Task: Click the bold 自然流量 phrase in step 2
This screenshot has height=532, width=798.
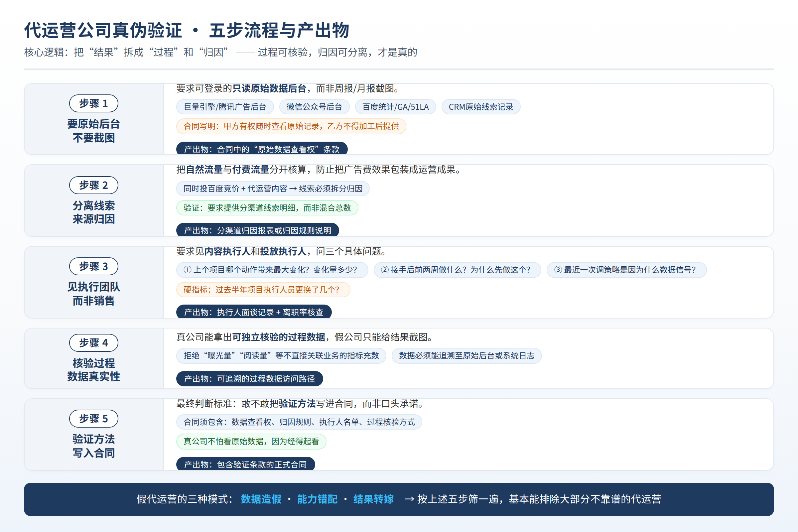Action: point(204,170)
